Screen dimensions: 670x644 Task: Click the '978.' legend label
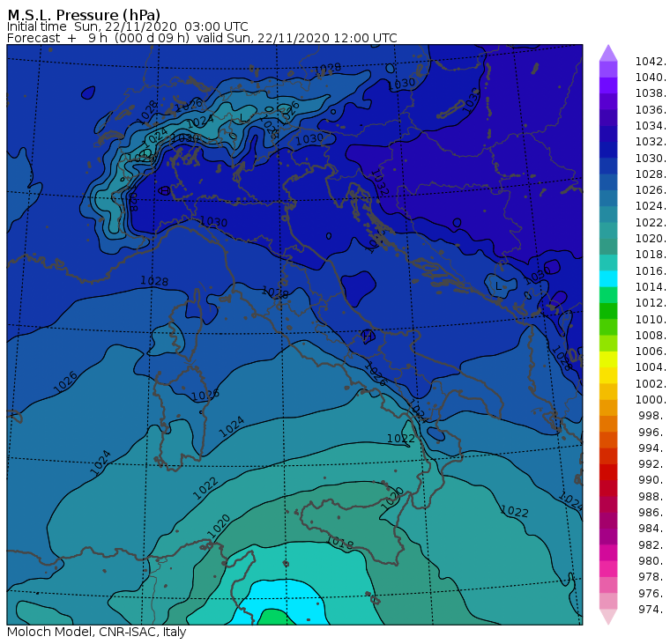[652, 576]
